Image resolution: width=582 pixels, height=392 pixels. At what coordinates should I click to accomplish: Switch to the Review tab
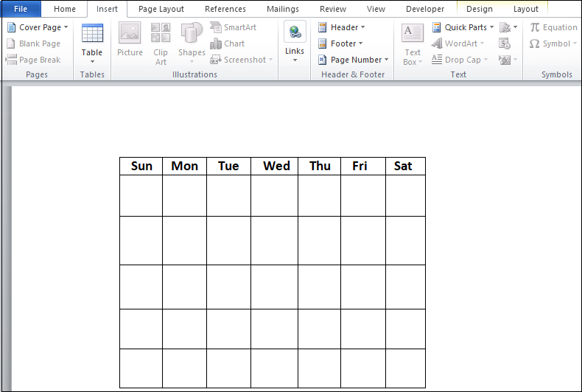click(x=333, y=9)
